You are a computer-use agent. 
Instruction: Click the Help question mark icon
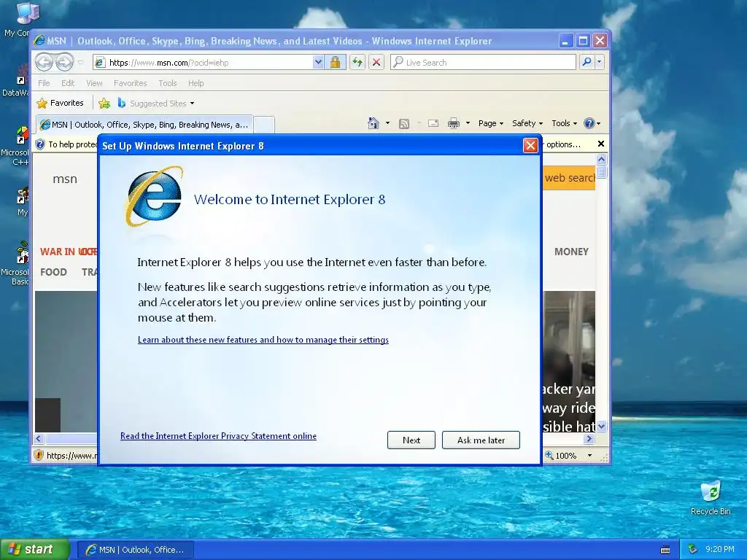click(589, 123)
